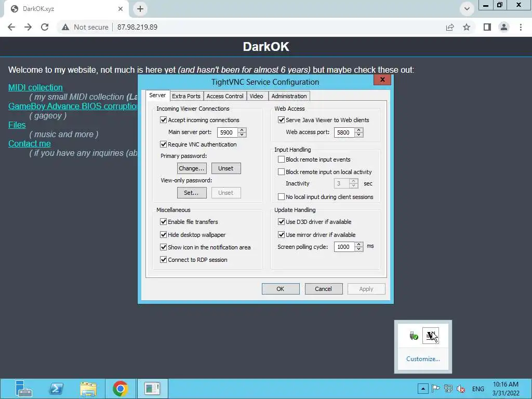Select the TightVNC configuration taskbar item

pyautogui.click(x=152, y=389)
